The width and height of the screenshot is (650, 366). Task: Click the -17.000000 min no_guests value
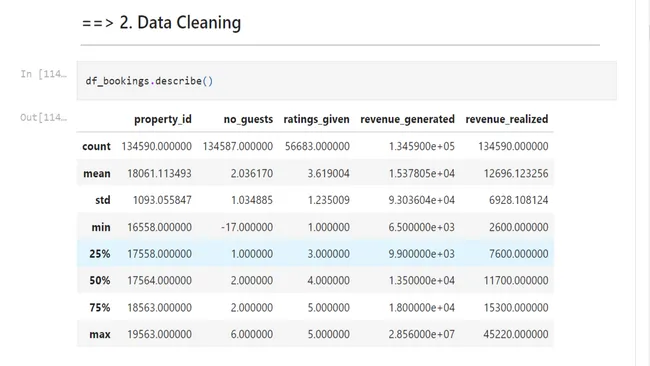point(247,227)
